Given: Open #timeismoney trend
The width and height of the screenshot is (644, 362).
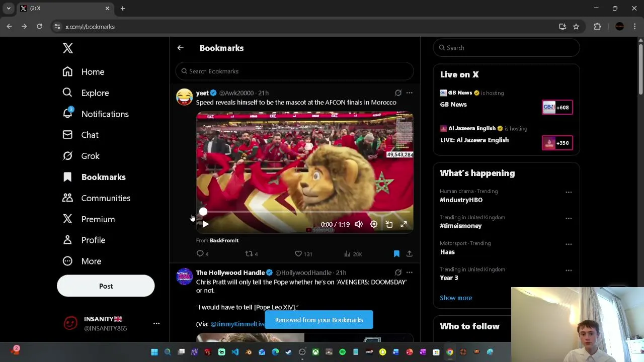Looking at the screenshot, I should tap(461, 226).
